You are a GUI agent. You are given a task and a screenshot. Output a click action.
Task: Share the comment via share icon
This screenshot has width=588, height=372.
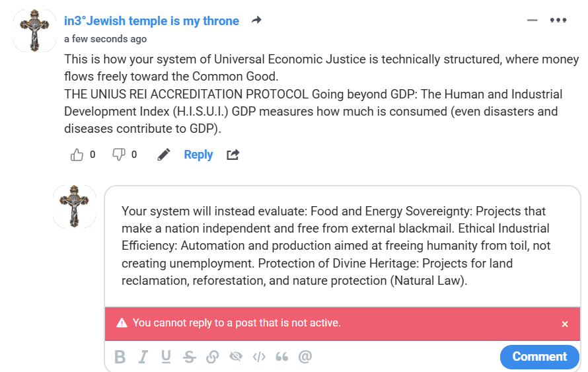pos(233,155)
